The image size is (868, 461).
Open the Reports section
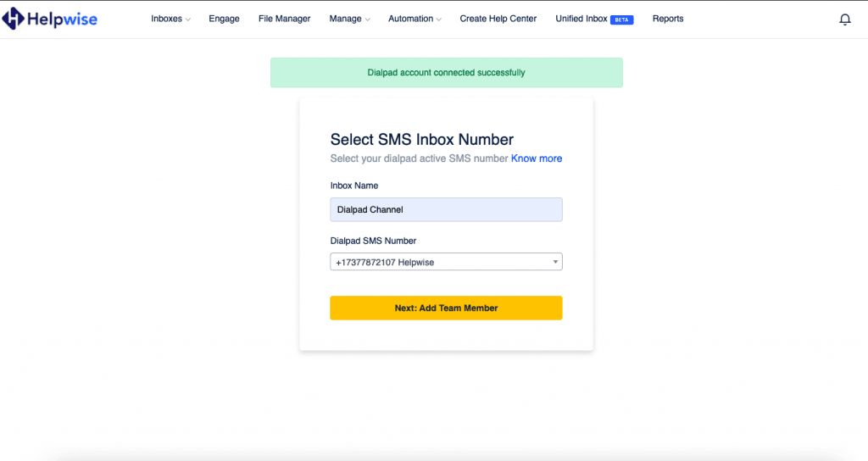point(668,19)
